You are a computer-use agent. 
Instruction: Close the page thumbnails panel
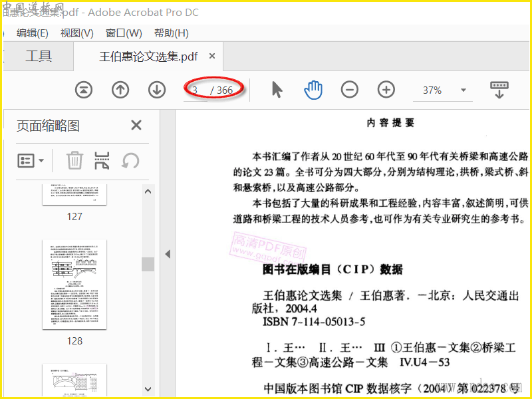click(x=136, y=125)
